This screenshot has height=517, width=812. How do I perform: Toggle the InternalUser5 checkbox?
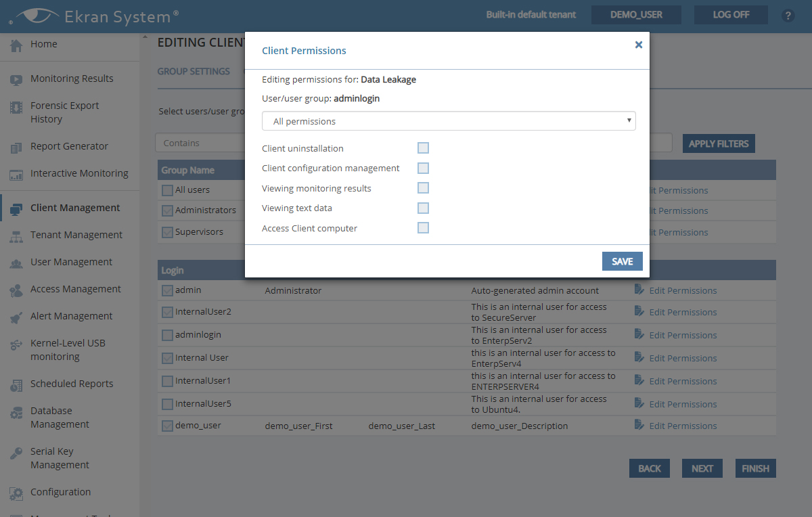(167, 404)
